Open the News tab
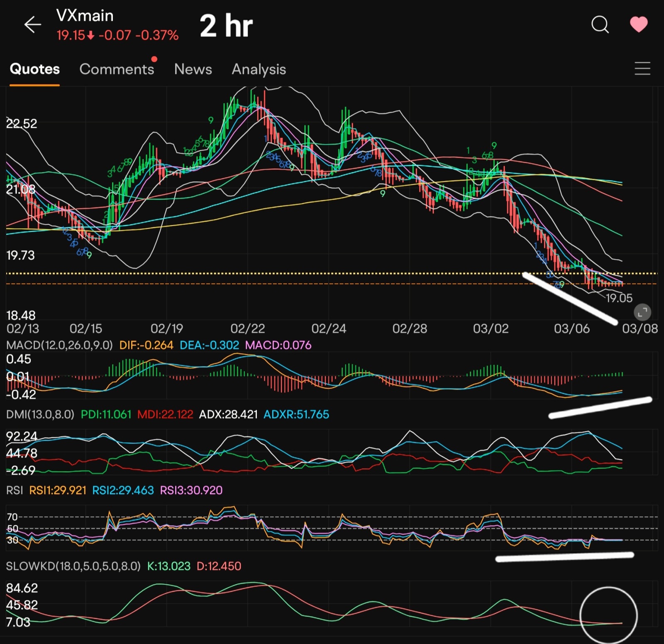 (x=193, y=69)
